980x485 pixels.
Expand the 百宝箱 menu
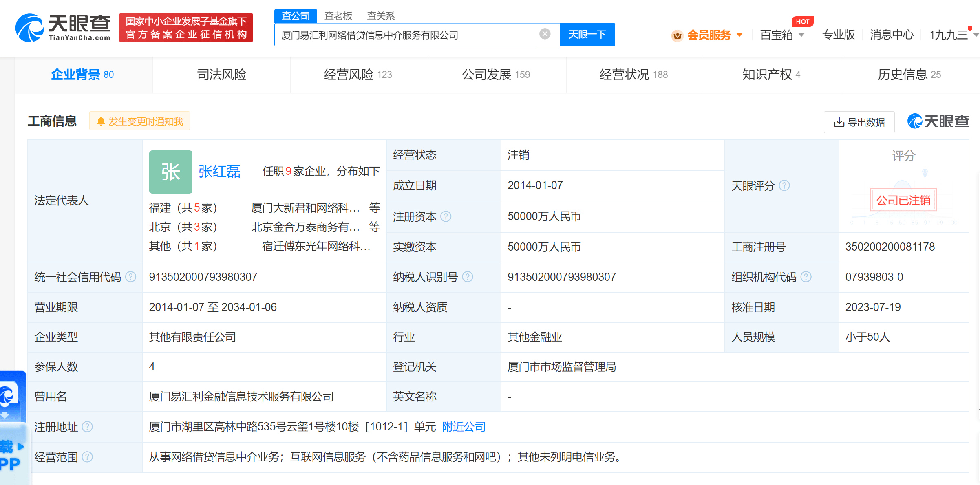click(782, 35)
